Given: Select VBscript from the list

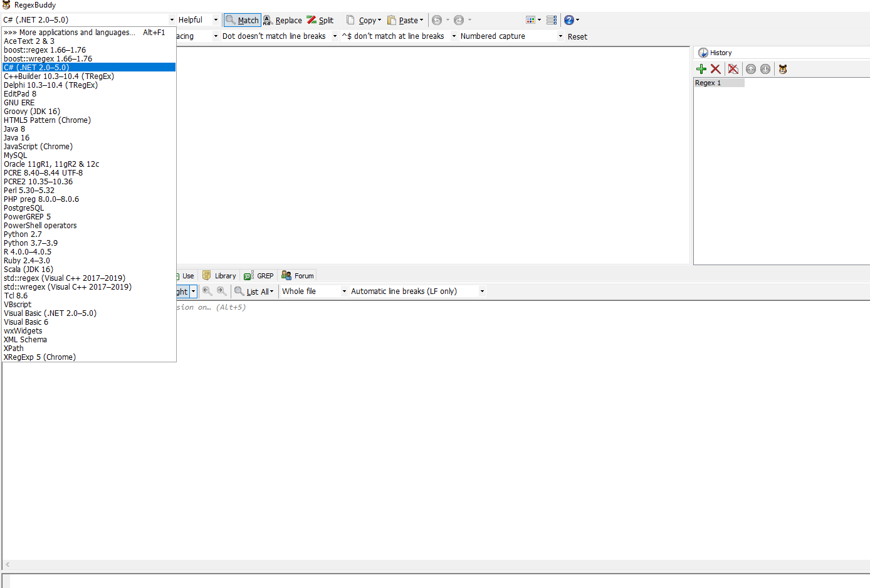Looking at the screenshot, I should point(89,305).
